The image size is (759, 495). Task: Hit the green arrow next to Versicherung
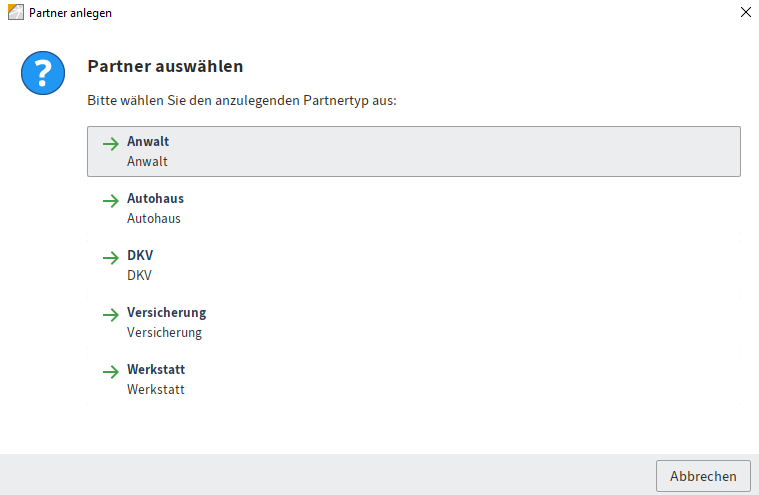click(110, 314)
